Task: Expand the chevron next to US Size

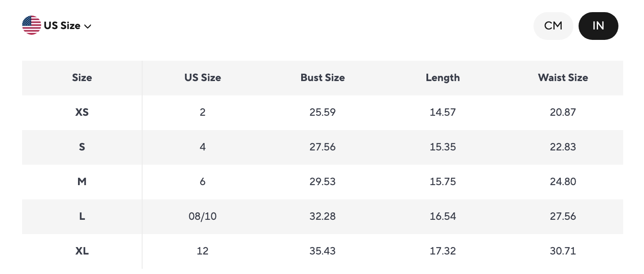Action: tap(88, 27)
